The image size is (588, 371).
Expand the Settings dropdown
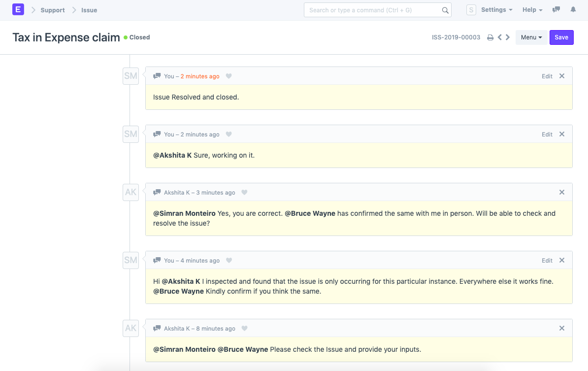click(x=496, y=10)
